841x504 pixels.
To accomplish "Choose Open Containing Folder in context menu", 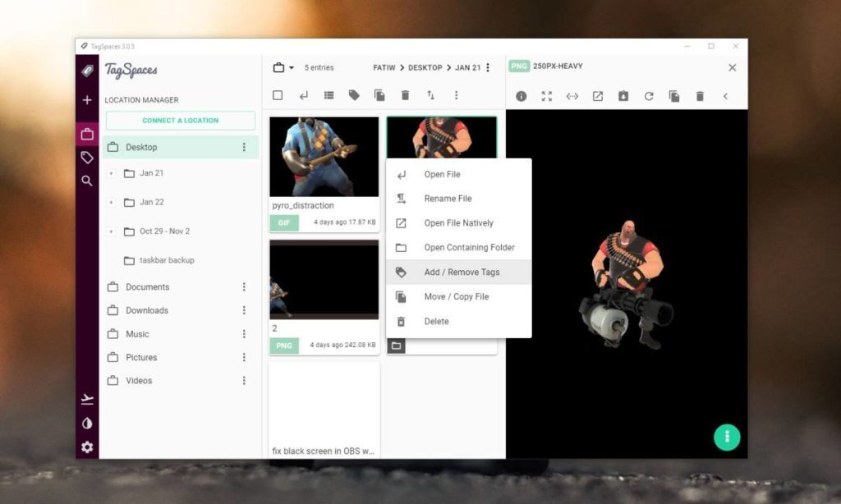I will [462, 247].
